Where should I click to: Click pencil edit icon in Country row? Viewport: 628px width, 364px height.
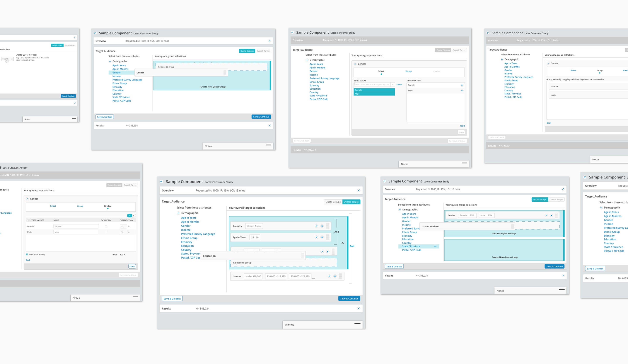point(316,226)
